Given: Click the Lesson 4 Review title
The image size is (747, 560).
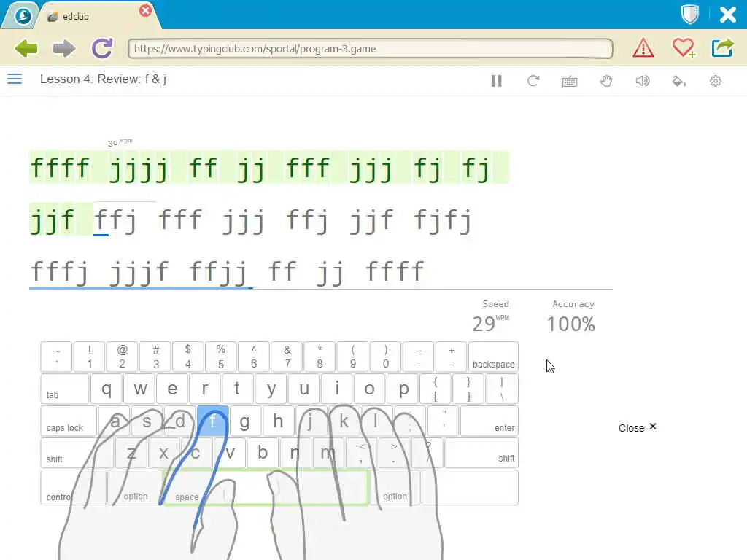Looking at the screenshot, I should click(104, 79).
